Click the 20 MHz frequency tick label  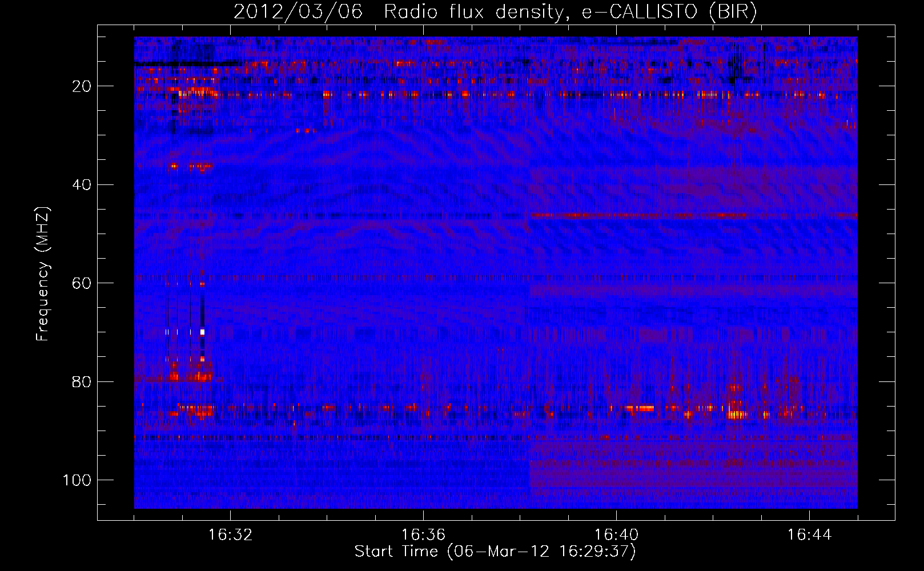coord(82,86)
